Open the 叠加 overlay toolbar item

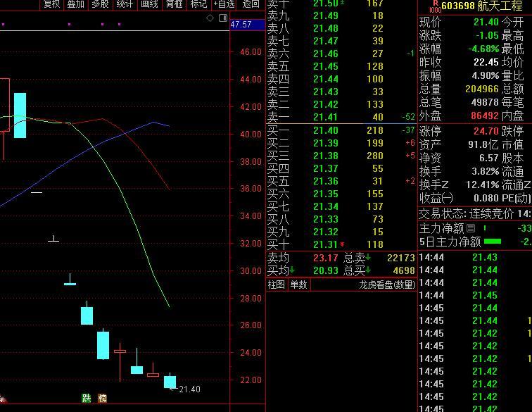point(76,4)
